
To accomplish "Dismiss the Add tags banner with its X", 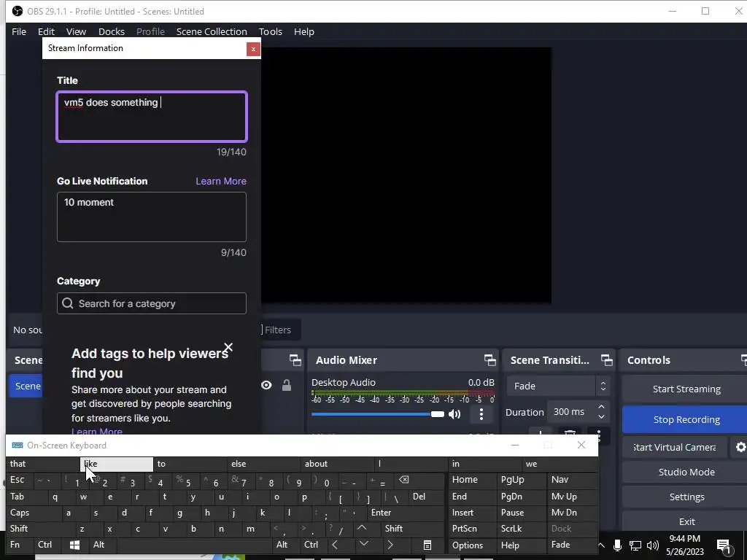I will [228, 347].
